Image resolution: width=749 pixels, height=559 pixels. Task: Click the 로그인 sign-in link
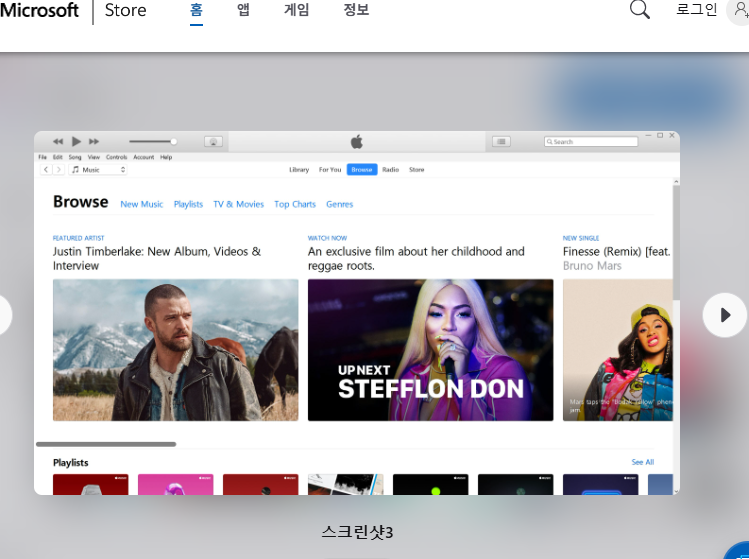point(697,10)
